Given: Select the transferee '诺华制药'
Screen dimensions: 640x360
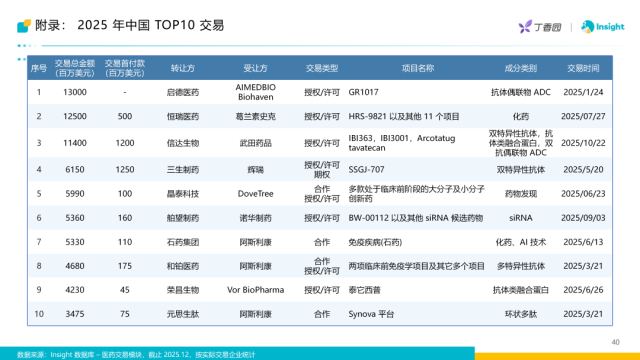Looking at the screenshot, I should pos(256,218).
